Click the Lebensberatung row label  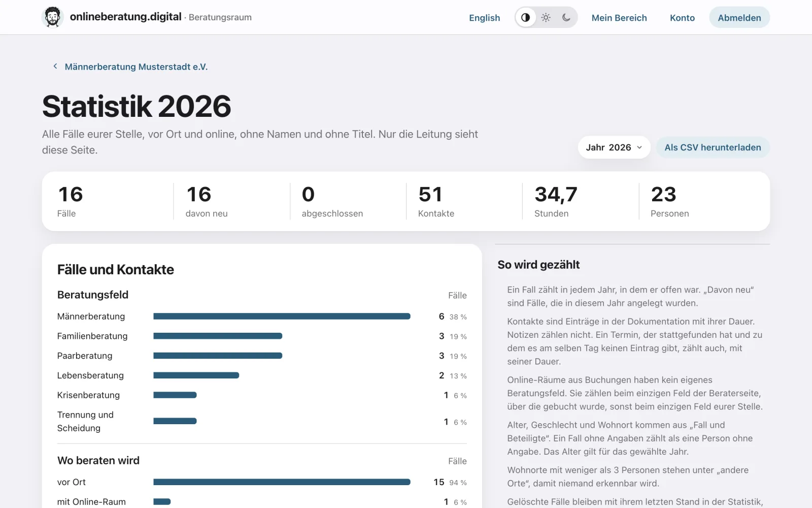90,375
